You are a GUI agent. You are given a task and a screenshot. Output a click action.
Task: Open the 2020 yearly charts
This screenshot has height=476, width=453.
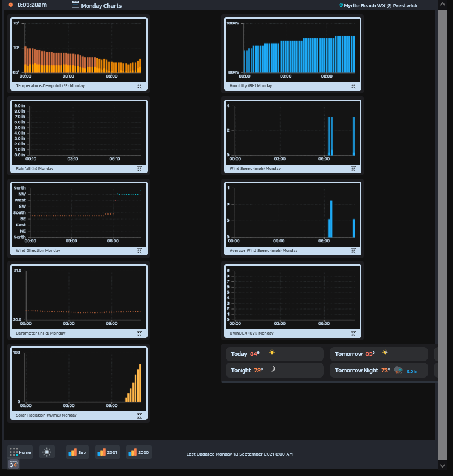(139, 452)
